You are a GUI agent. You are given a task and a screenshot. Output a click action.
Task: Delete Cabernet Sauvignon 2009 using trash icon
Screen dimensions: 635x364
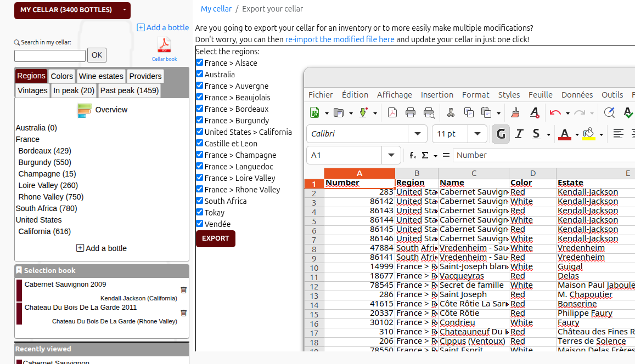183,289
